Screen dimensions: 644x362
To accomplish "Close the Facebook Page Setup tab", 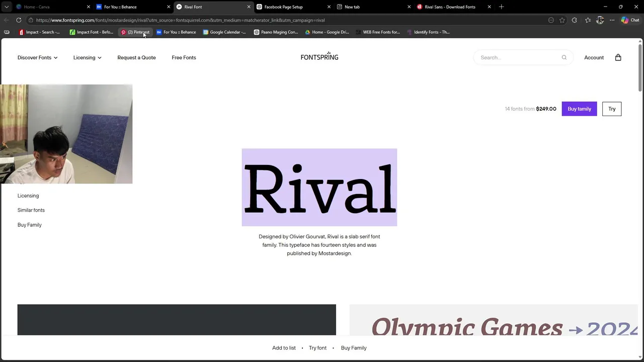I will click(329, 7).
